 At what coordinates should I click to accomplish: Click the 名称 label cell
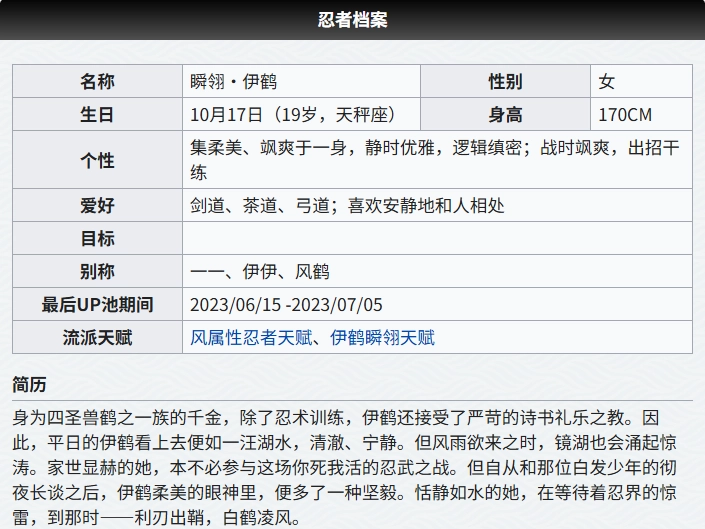[x=97, y=82]
